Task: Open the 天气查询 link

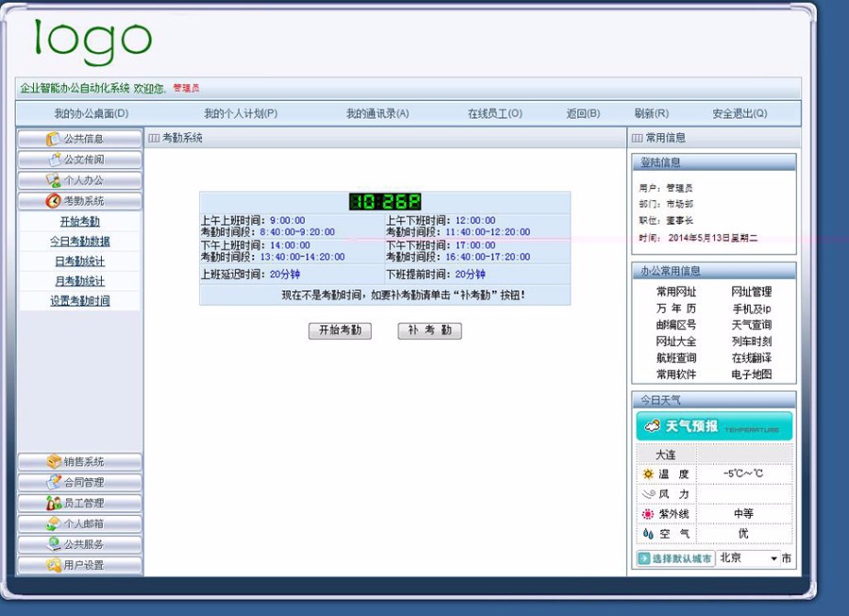Action: click(752, 325)
